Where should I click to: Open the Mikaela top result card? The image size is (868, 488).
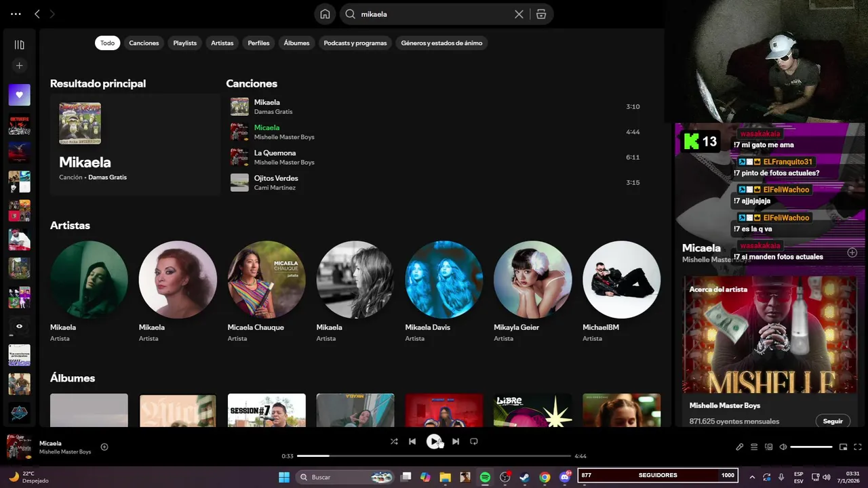pos(135,145)
